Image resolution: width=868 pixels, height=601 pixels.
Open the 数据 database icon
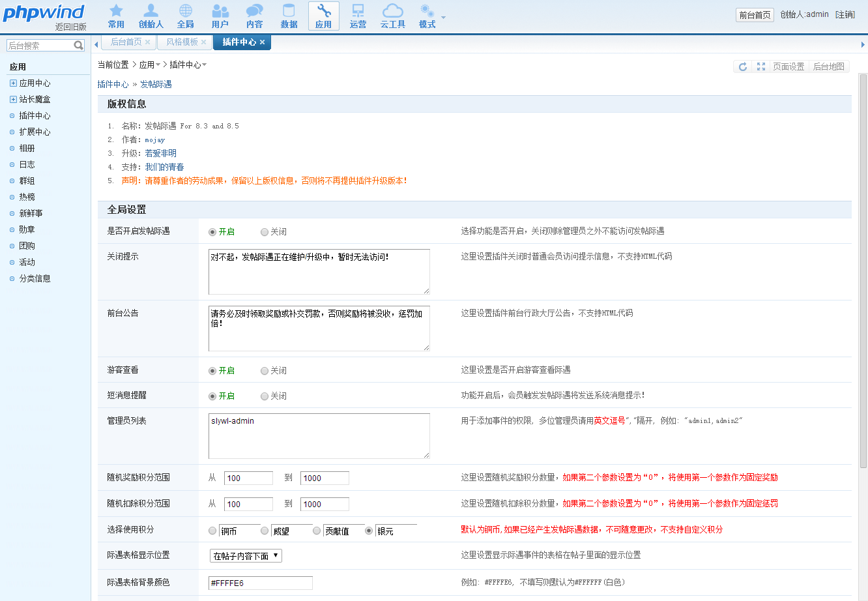point(289,16)
